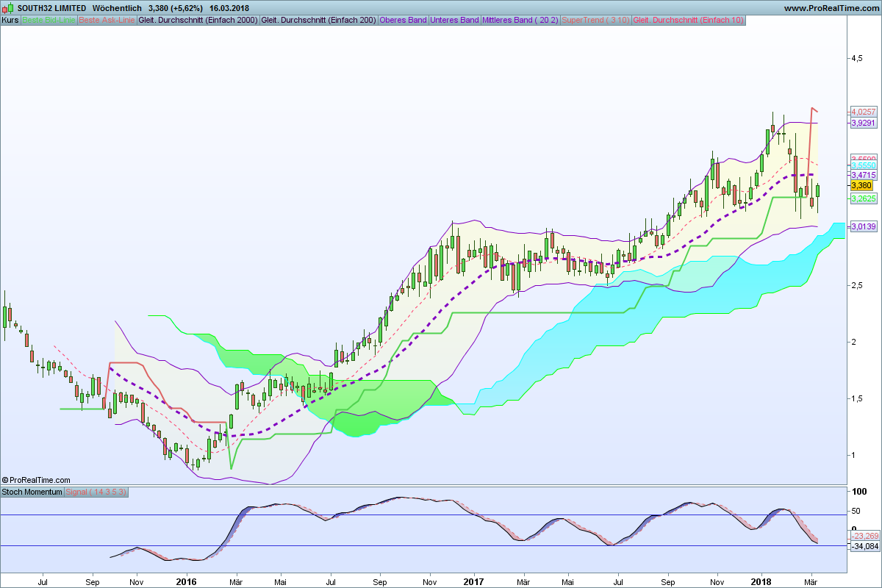882x588 pixels.
Task: Click the 1,5 price axis label
Action: (856, 398)
